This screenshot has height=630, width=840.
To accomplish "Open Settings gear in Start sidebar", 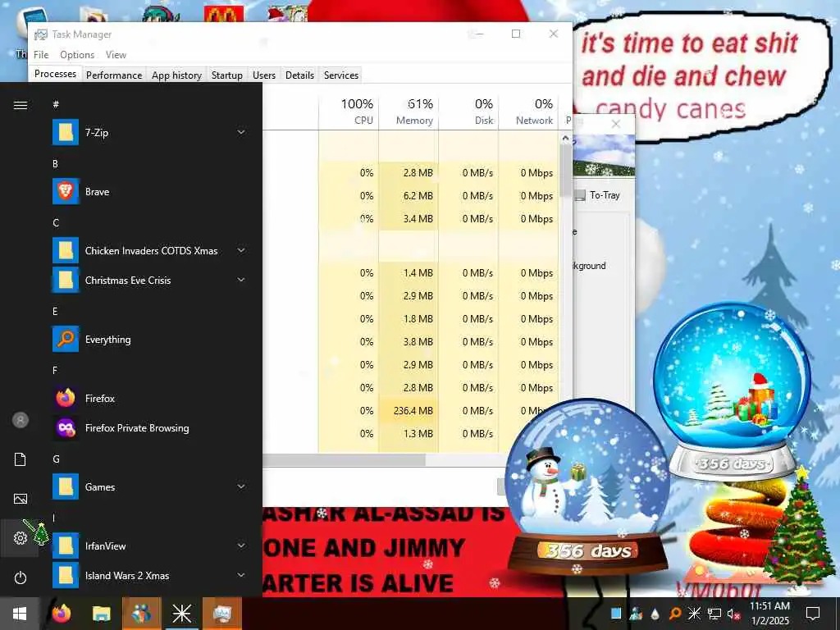I will coord(20,538).
